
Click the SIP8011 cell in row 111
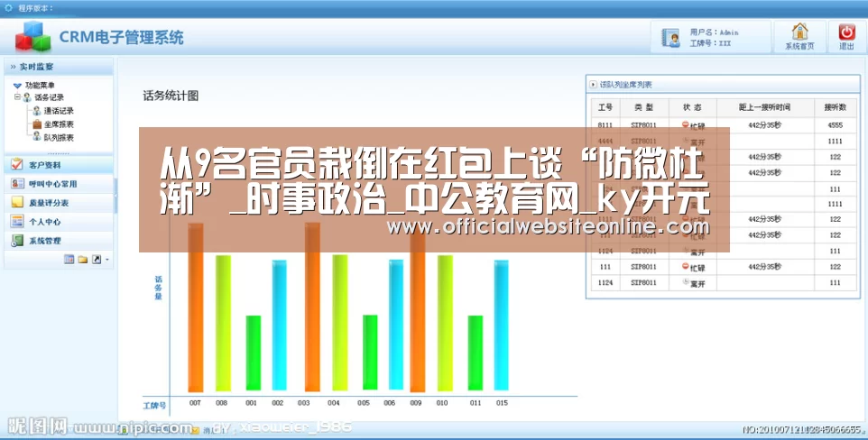[x=644, y=267]
